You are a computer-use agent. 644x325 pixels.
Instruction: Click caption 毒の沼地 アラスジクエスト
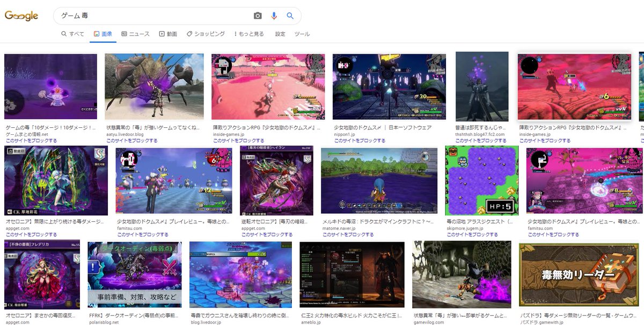tap(480, 222)
